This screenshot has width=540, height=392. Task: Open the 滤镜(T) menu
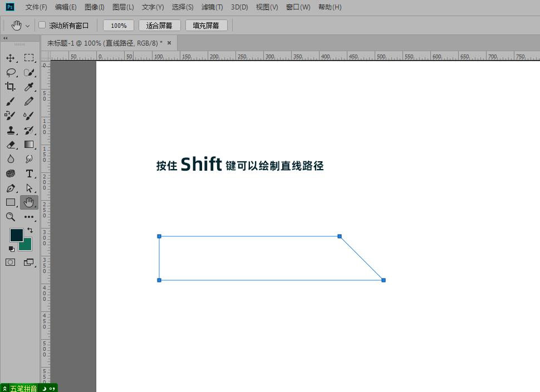coord(212,7)
